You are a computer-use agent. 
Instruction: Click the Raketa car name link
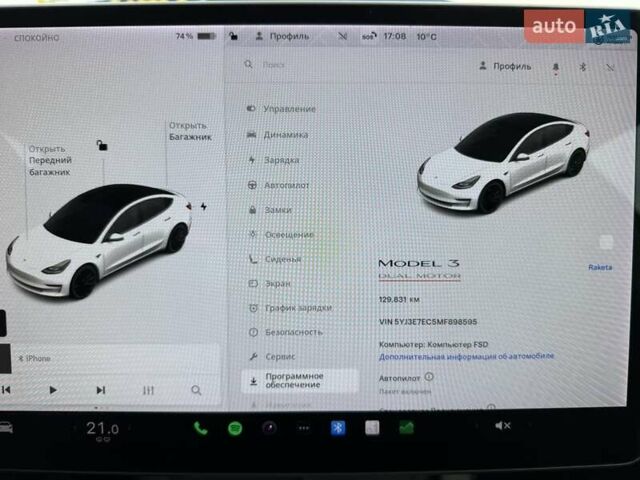[600, 267]
